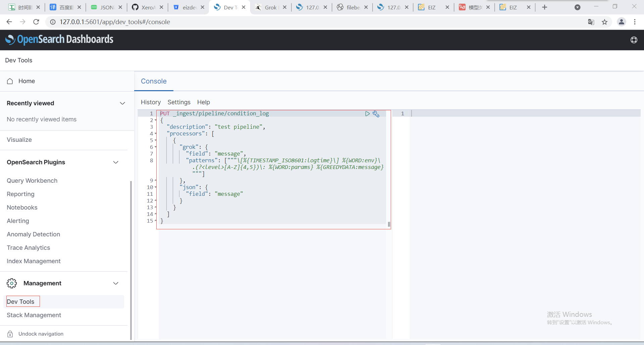Select the Dev Tools sidebar entry

21,301
